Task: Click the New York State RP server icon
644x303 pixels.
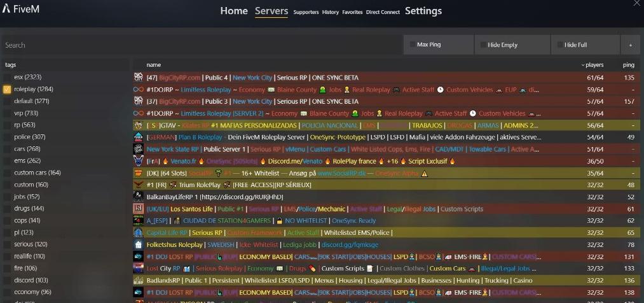Action: 138,149
